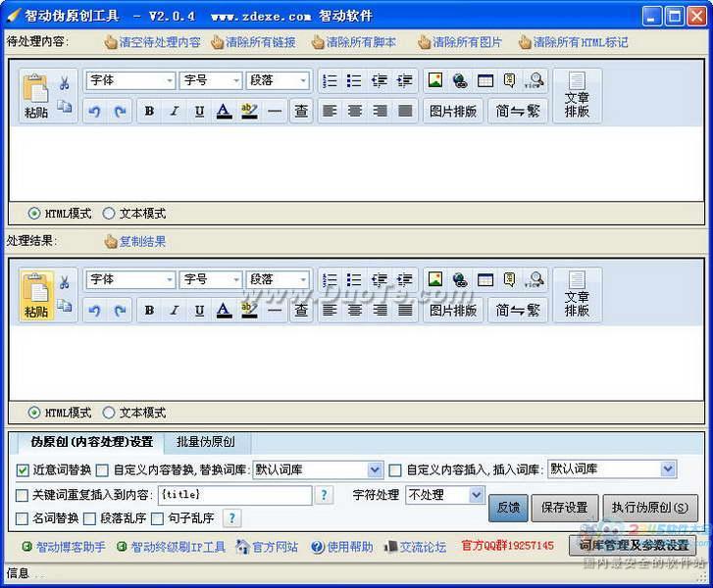Select the HTML模式 radio under the result editor
This screenshot has width=713, height=588.
point(34,413)
